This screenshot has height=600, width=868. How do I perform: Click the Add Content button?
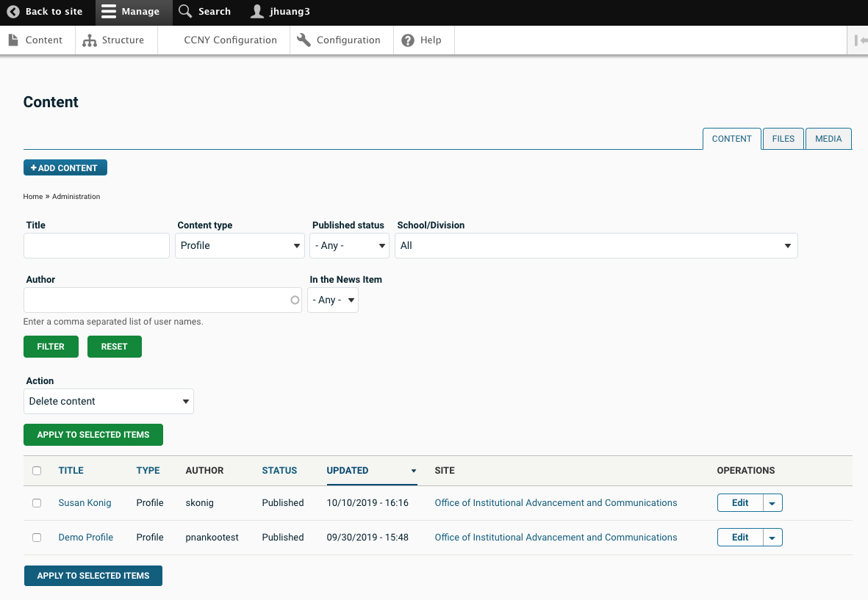point(65,168)
